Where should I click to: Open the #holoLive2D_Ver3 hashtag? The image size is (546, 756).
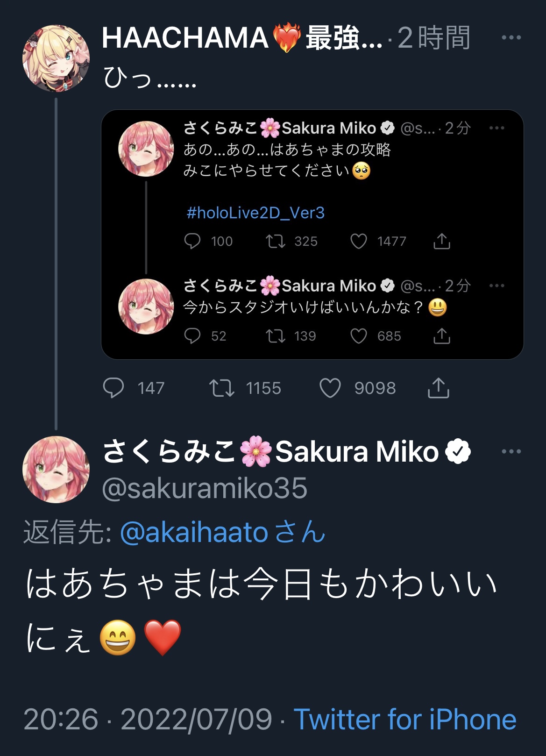tap(255, 213)
